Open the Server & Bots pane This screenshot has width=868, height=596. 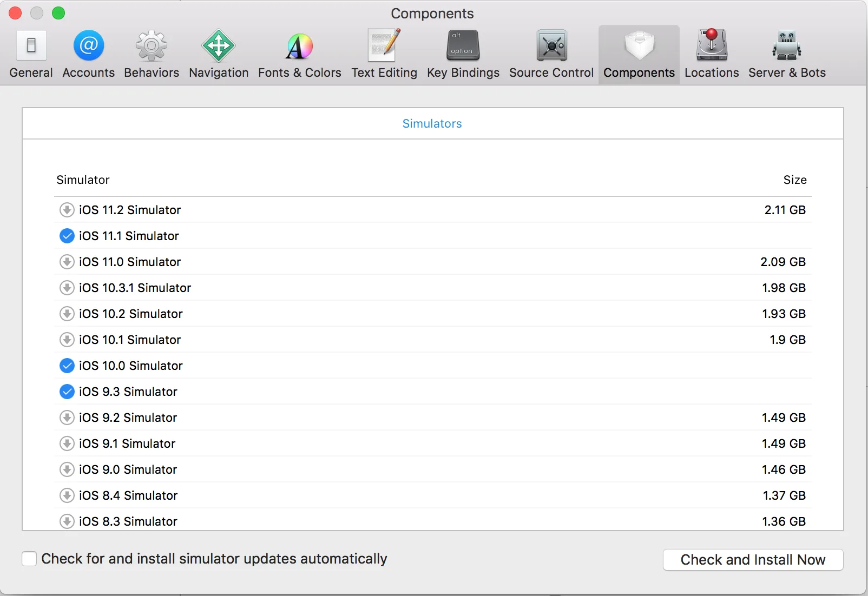click(x=787, y=55)
